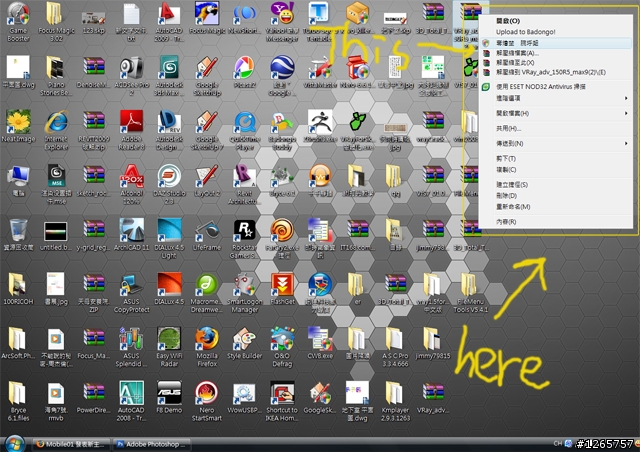Open the NeatImage sunflower icon
Viewport: 640px width, 452px height.
pyautogui.click(x=18, y=126)
